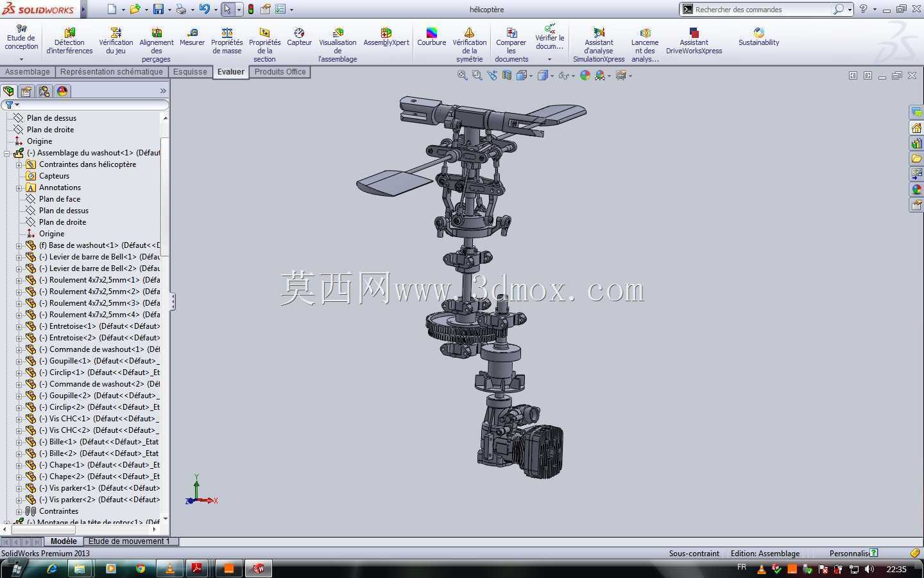The width and height of the screenshot is (924, 578).
Task: Open Alignement des perçages tool
Action: [x=157, y=45]
